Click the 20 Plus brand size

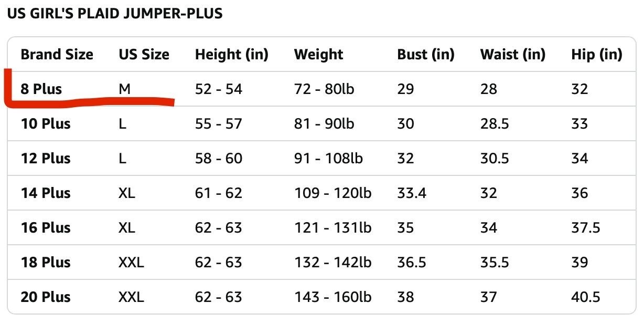[46, 297]
